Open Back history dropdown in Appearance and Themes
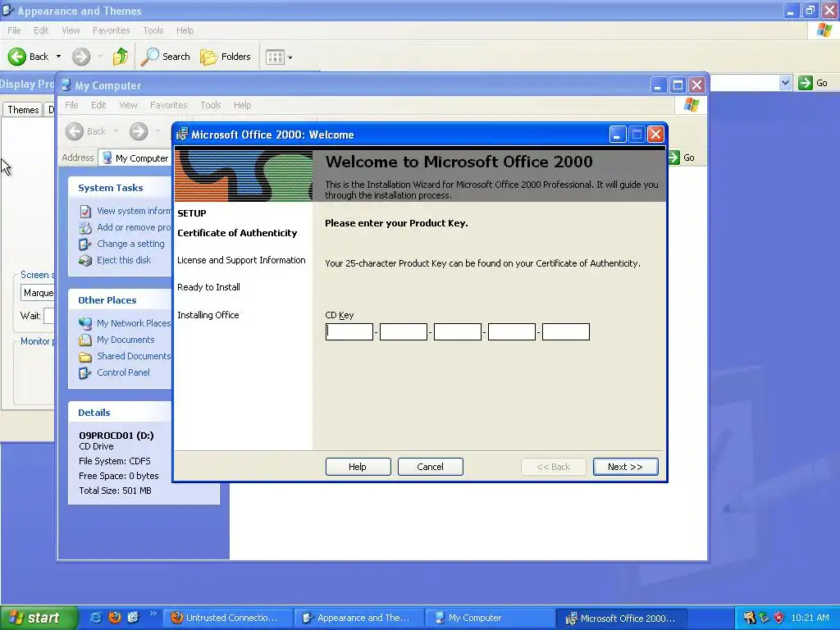This screenshot has height=630, width=840. 58,57
